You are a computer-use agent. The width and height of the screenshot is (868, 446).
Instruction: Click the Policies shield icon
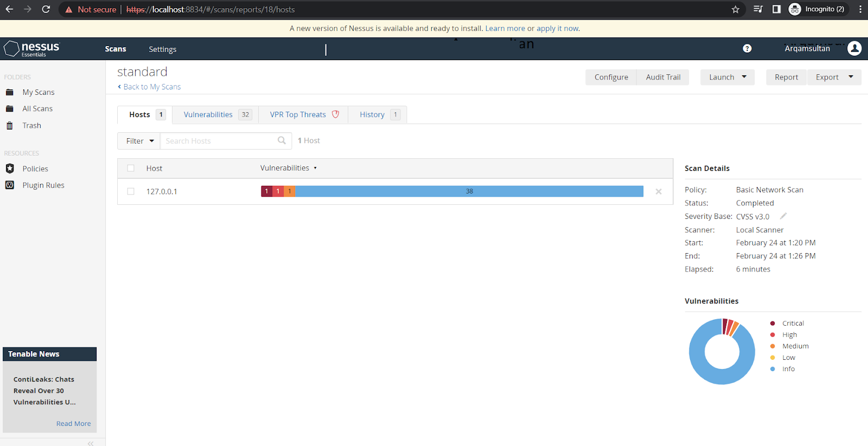coord(10,169)
